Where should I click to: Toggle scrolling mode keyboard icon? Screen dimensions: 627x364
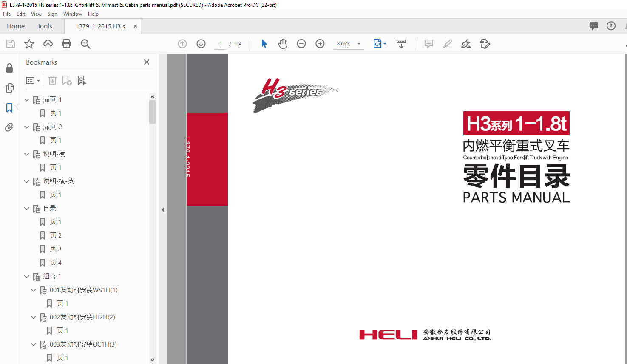click(x=401, y=44)
